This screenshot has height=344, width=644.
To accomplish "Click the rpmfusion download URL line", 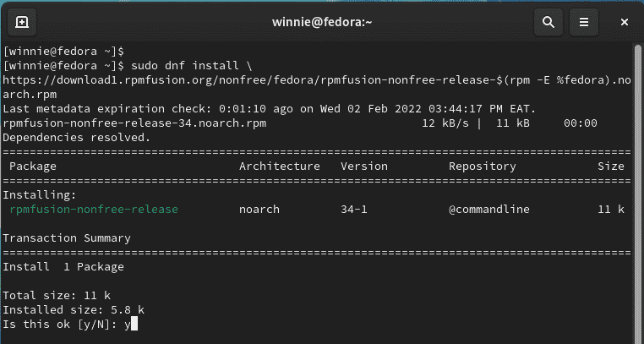I will click(317, 80).
